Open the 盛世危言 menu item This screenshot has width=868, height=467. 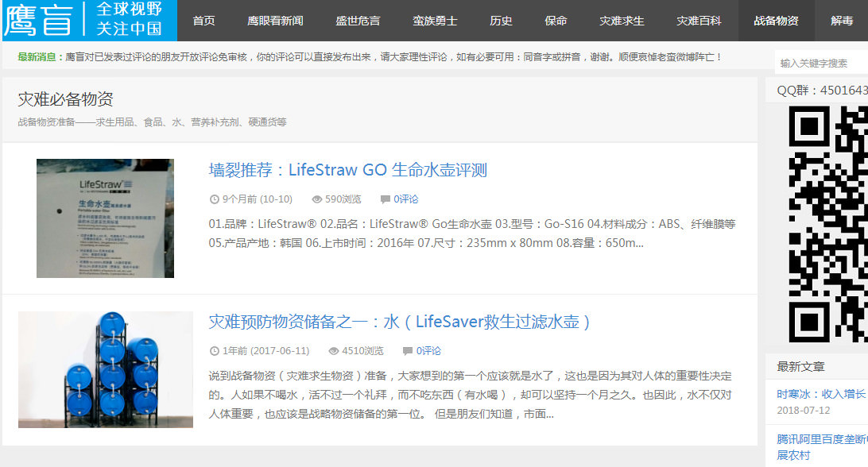point(358,21)
